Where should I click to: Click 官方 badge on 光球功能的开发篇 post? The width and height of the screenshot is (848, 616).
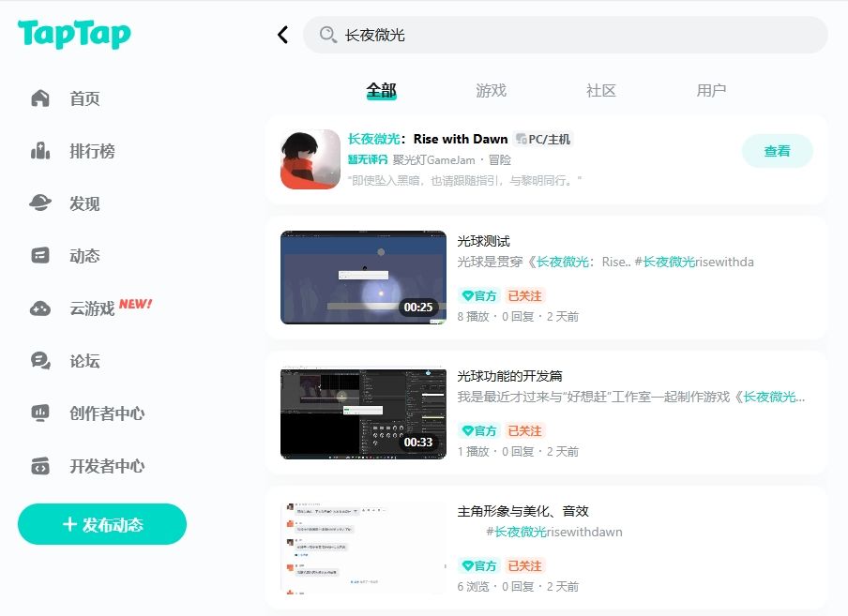478,430
